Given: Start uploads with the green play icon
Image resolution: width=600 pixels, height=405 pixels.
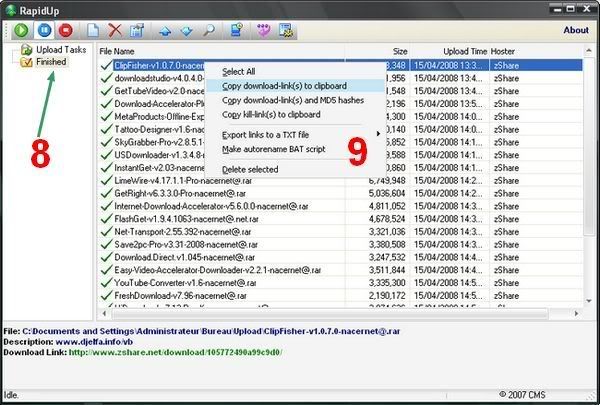Looking at the screenshot, I should [21, 30].
